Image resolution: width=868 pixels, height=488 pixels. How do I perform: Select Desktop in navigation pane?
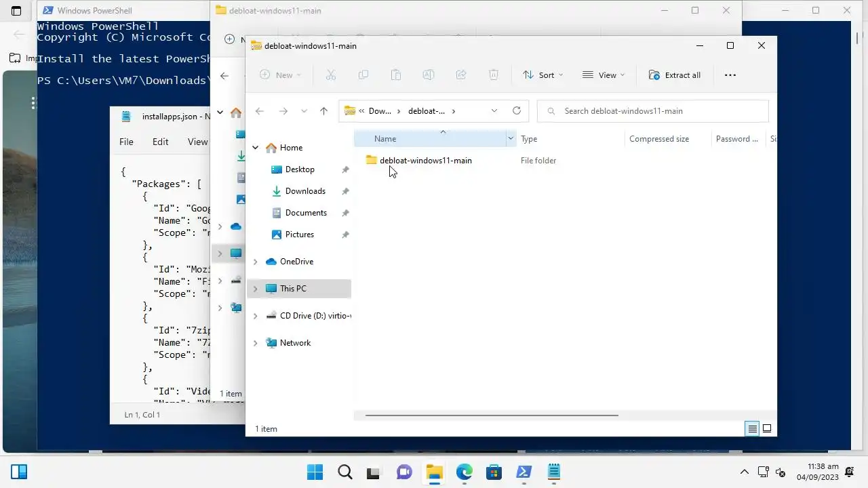[x=300, y=169]
